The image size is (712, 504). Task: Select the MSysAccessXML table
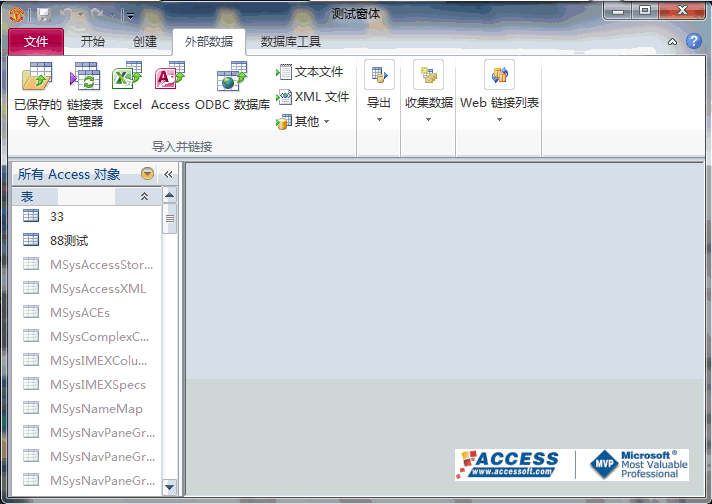coord(87,289)
